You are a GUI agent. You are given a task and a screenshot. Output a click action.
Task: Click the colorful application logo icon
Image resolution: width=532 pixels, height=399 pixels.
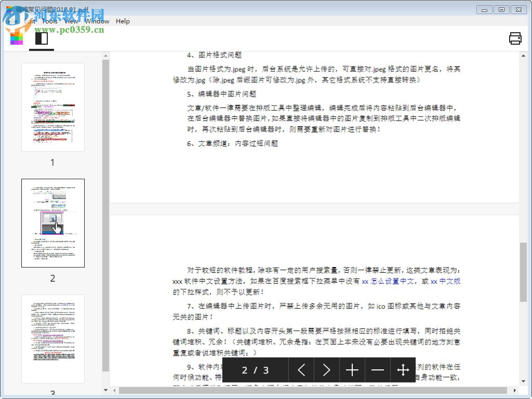17,38
